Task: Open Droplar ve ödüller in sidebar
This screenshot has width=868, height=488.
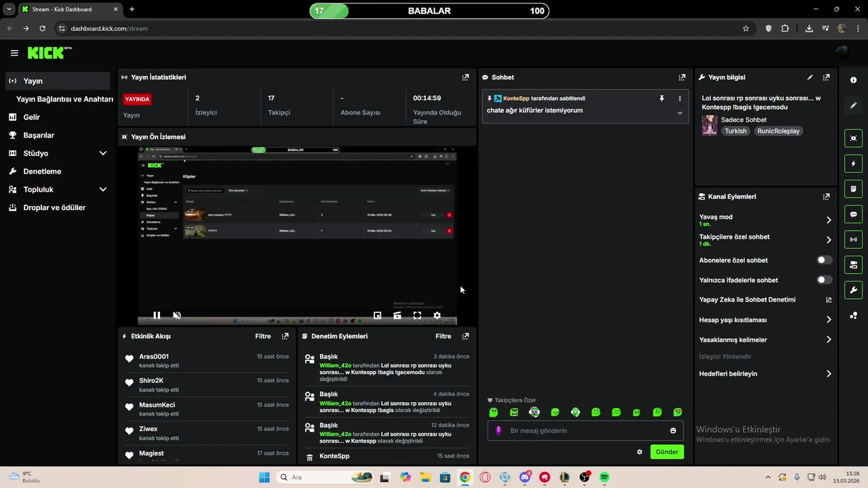Action: pyautogui.click(x=58, y=207)
